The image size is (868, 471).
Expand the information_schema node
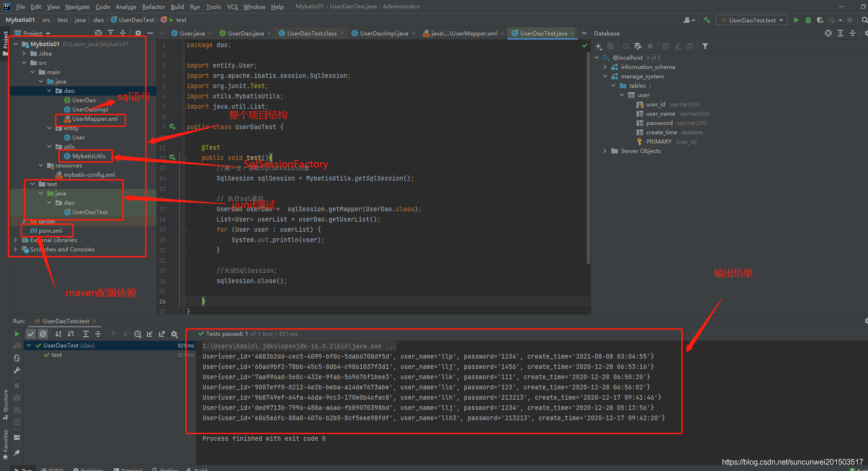605,67
